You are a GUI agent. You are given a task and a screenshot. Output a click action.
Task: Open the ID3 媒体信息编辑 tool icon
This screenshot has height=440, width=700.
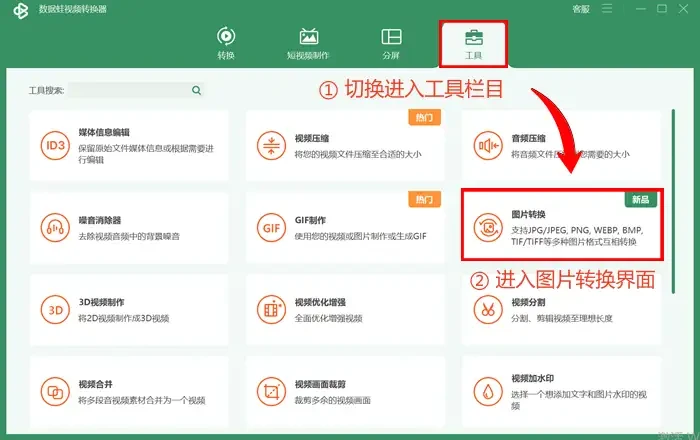click(x=55, y=145)
